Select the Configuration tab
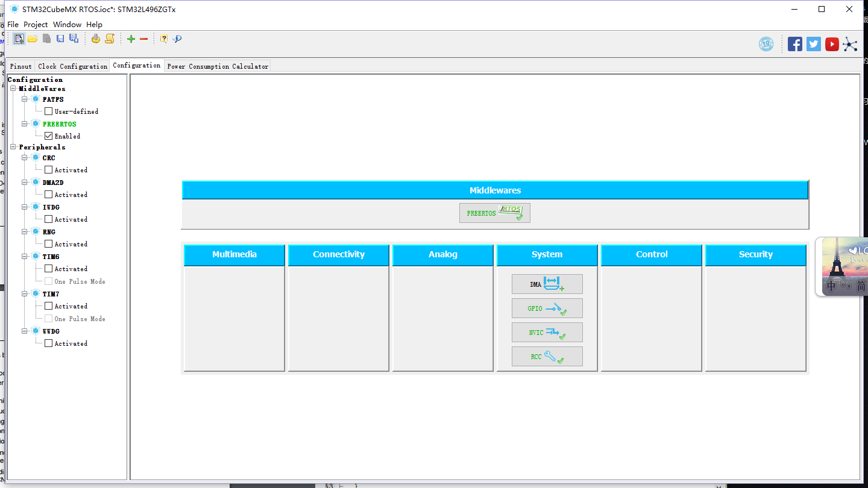 [x=137, y=66]
